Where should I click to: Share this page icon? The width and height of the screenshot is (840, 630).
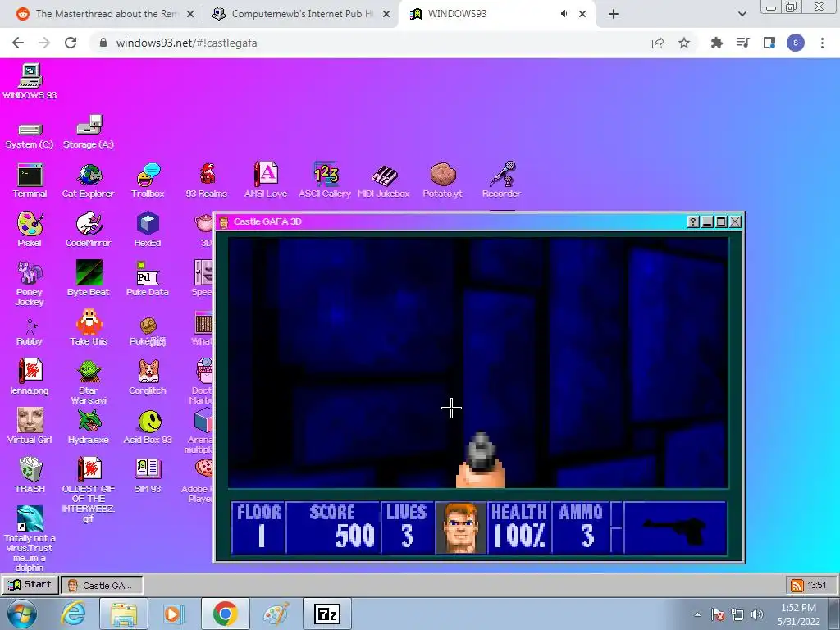point(658,43)
